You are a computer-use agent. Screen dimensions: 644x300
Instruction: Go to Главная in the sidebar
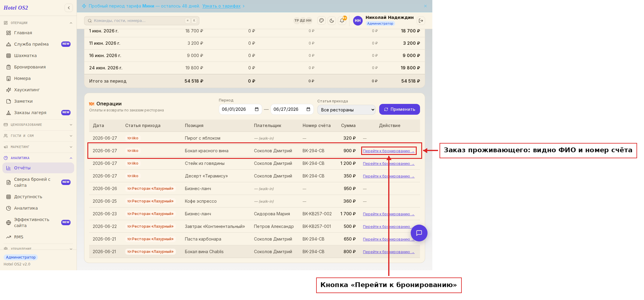38,33
